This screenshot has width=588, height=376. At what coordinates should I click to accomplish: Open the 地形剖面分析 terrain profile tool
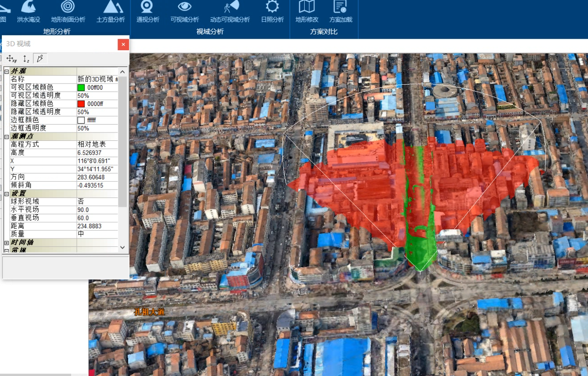tap(68, 8)
